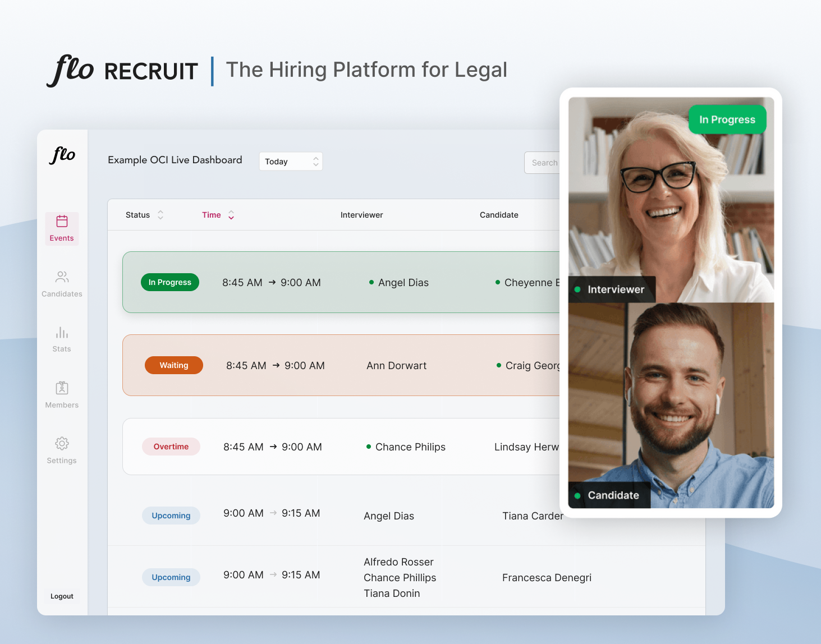Toggle the In Progress status badge
The width and height of the screenshot is (821, 644).
tap(169, 282)
